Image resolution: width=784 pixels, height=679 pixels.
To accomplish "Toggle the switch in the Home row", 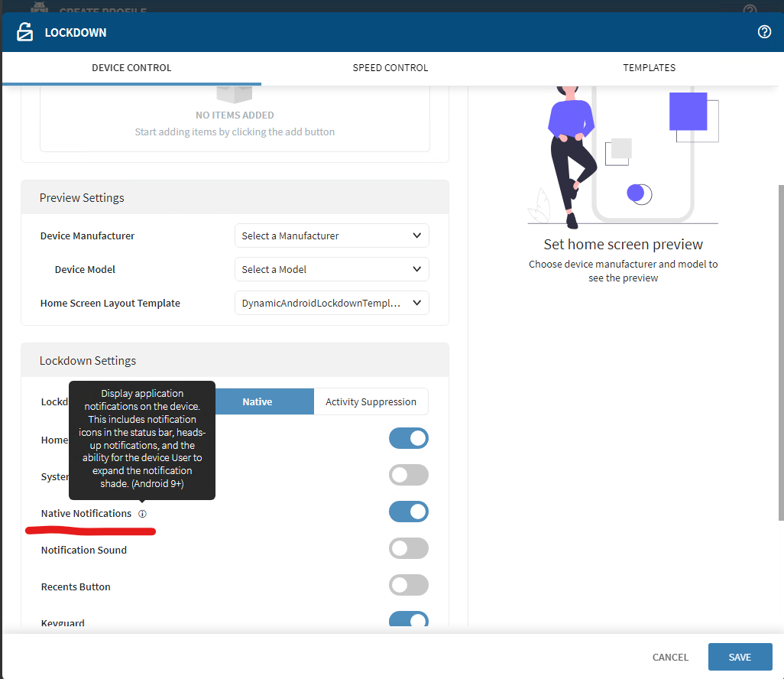I will point(409,439).
